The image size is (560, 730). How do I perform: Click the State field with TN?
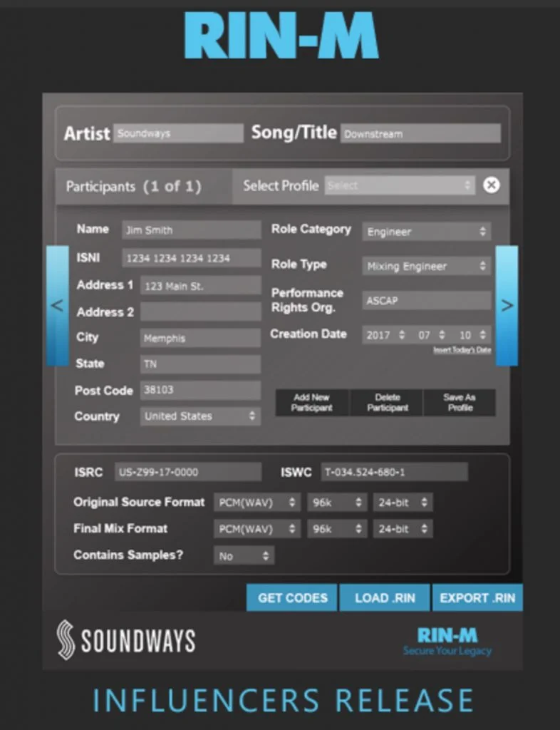200,364
